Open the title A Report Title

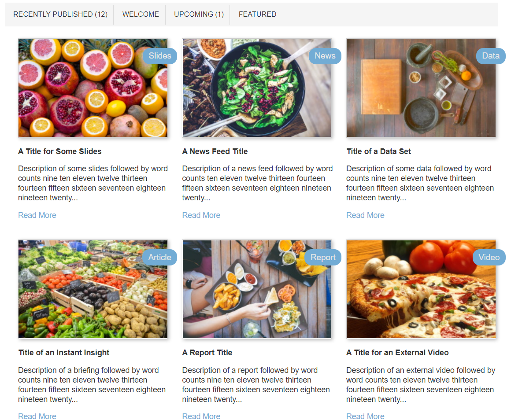pos(207,353)
